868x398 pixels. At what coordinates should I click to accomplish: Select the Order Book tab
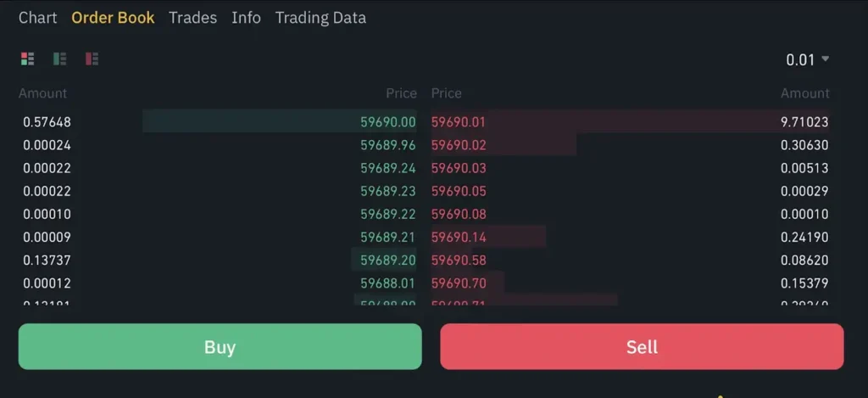point(113,18)
